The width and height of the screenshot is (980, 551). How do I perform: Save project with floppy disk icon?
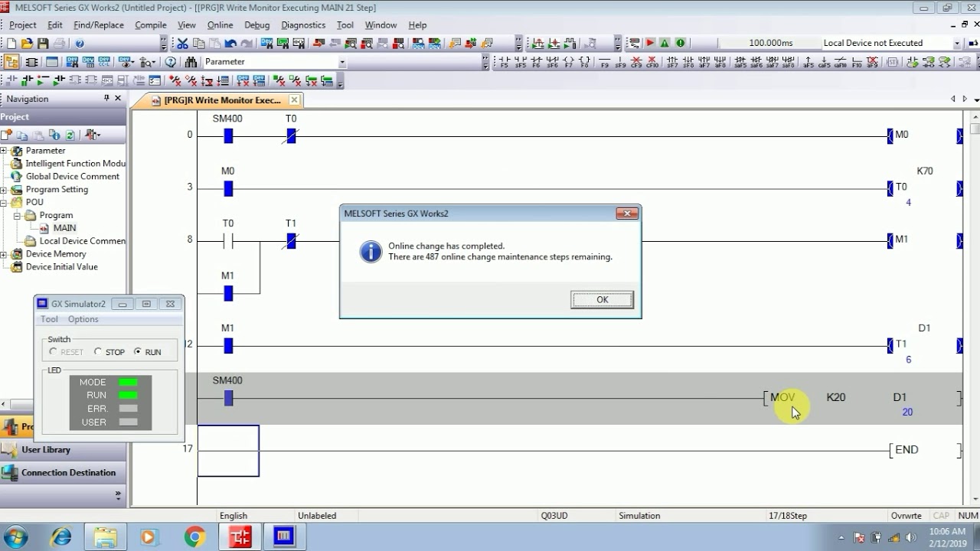[43, 44]
